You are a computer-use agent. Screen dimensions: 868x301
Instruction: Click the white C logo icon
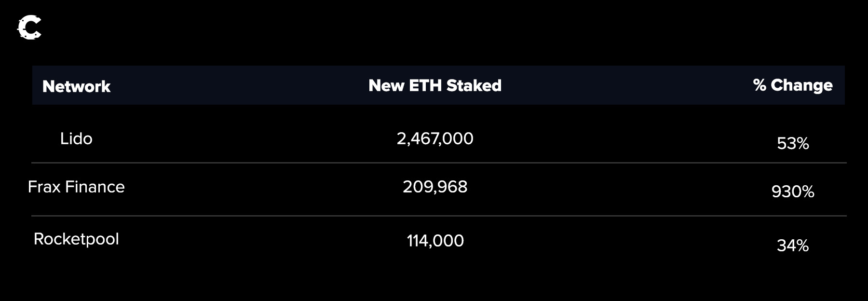click(x=29, y=27)
